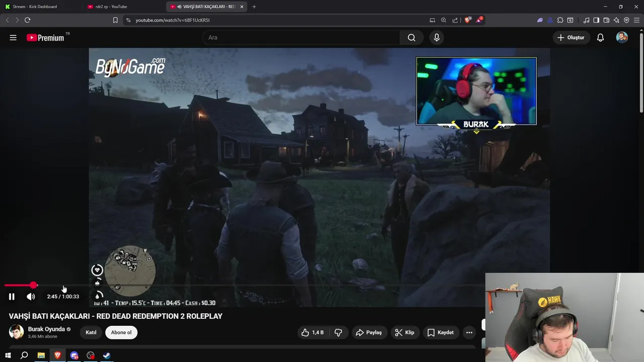Open OBS Studio from taskbar
This screenshot has height=362, width=644.
pyautogui.click(x=91, y=355)
